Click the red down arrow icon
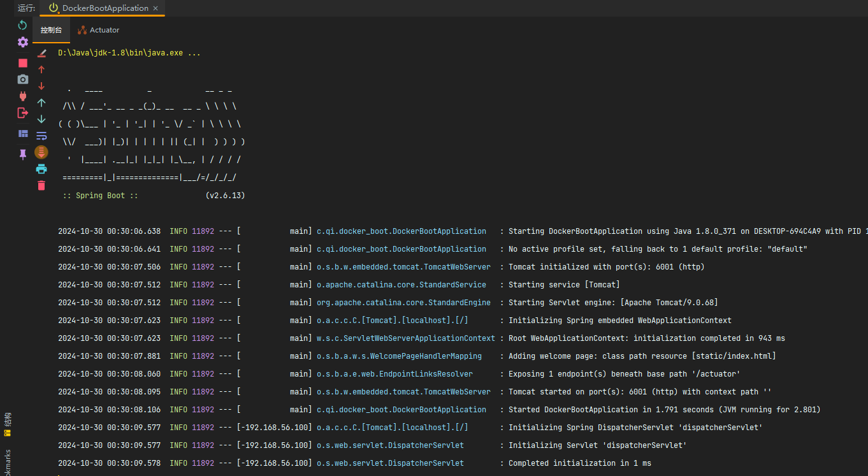The width and height of the screenshot is (868, 476). [x=41, y=86]
